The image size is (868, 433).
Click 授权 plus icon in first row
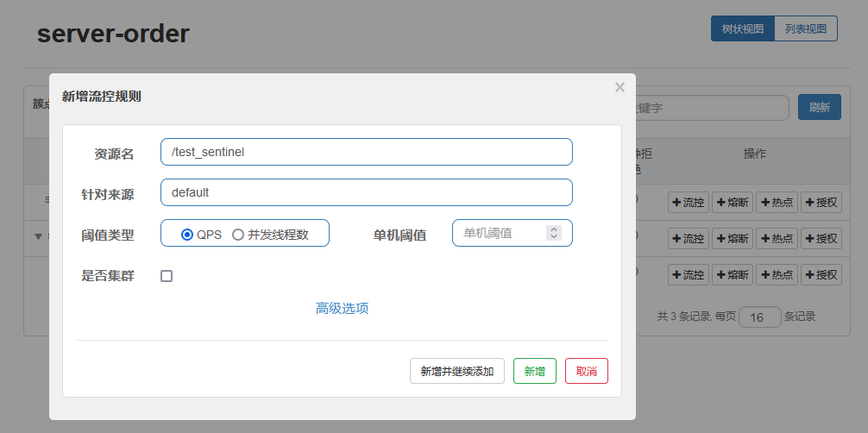[810, 203]
